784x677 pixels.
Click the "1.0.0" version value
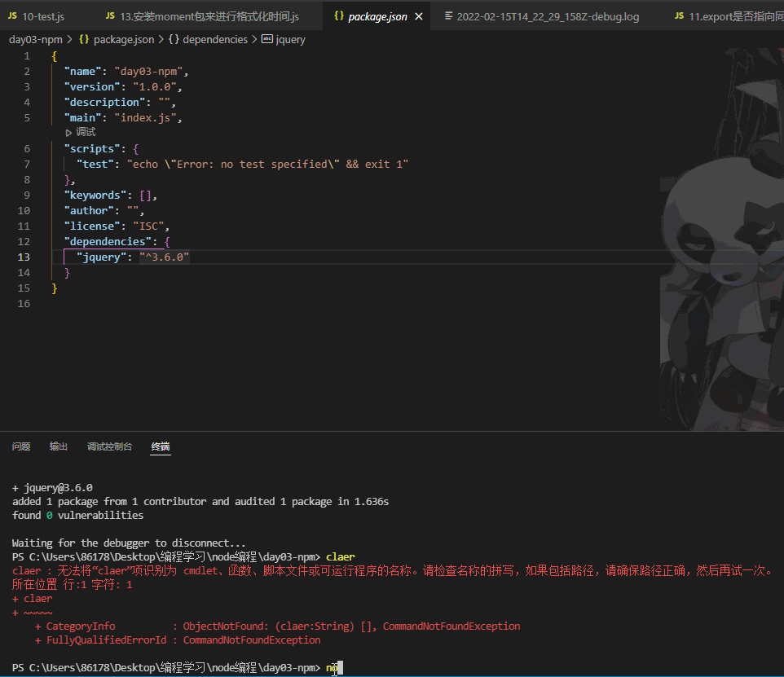pyautogui.click(x=155, y=87)
